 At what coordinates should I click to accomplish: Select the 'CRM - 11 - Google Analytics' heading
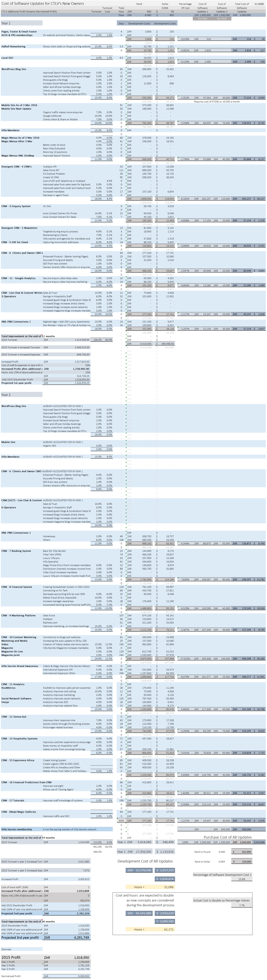(18, 278)
